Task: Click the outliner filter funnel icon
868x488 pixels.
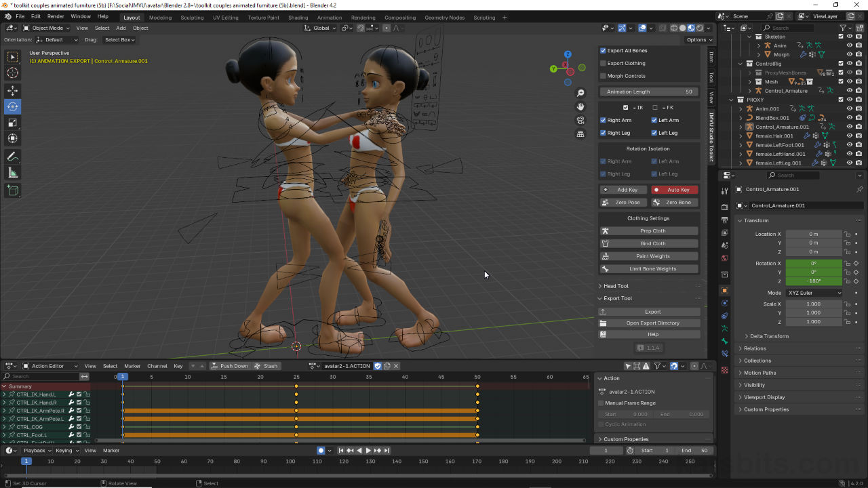Action: pyautogui.click(x=844, y=28)
